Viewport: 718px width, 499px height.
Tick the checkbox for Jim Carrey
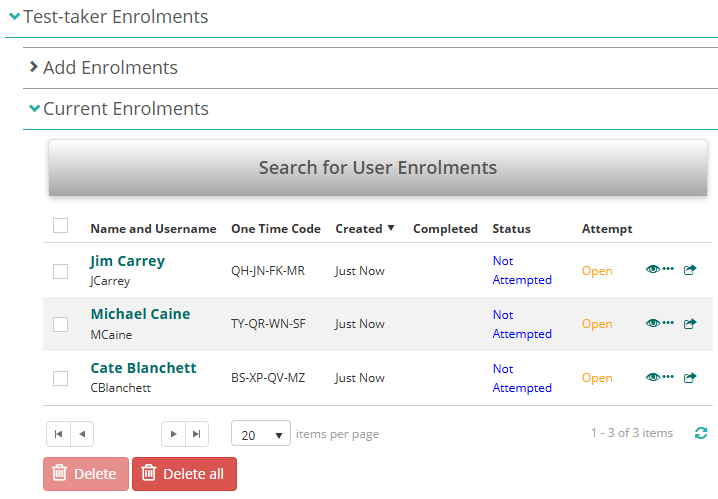click(x=60, y=271)
